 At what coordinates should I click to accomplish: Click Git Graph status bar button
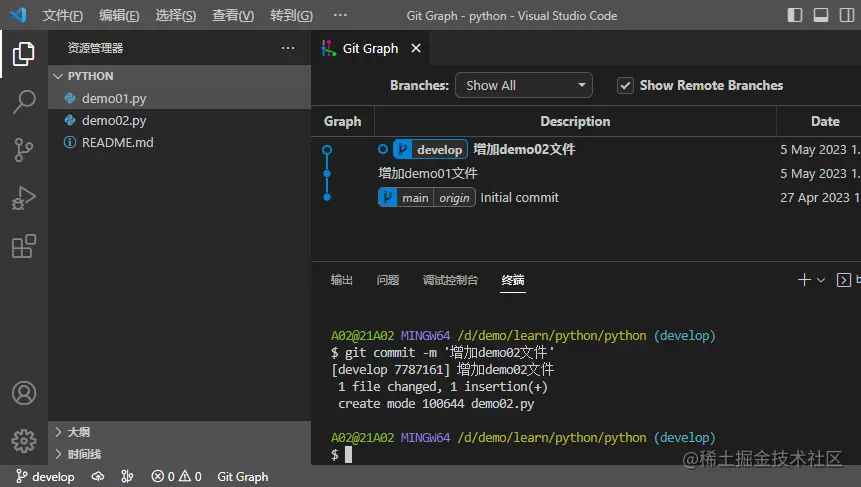pos(243,477)
